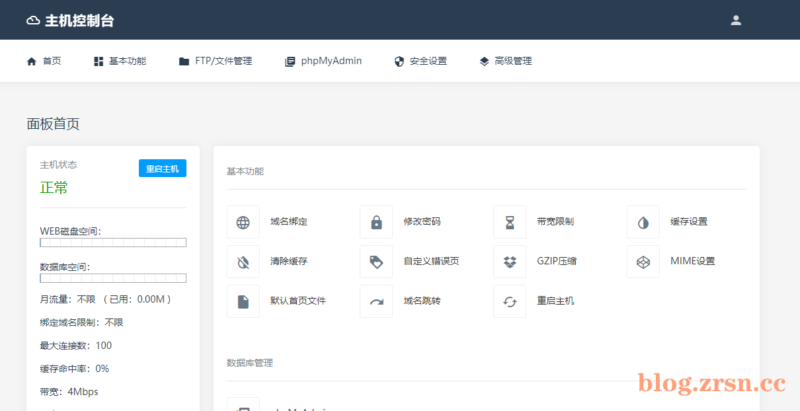The width and height of the screenshot is (800, 411).
Task: Click the 基本功能 section heading in panel
Action: [x=245, y=172]
